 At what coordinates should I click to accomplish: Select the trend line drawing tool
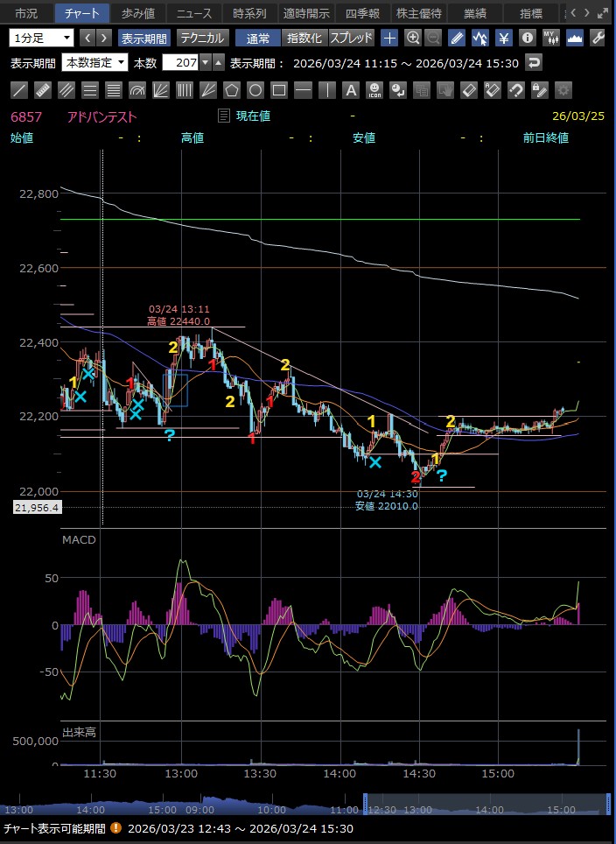click(18, 89)
